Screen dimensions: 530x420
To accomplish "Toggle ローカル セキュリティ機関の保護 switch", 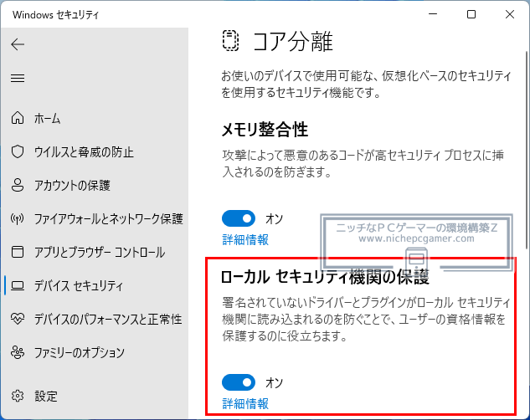I will tap(239, 382).
